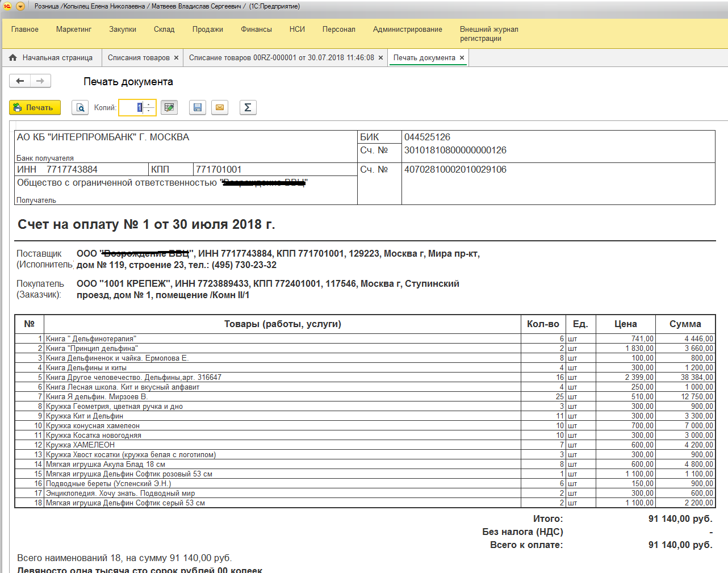Viewport: 728px width, 573px height.
Task: Click the invoice title Счет на оплату № 1
Action: [x=146, y=224]
